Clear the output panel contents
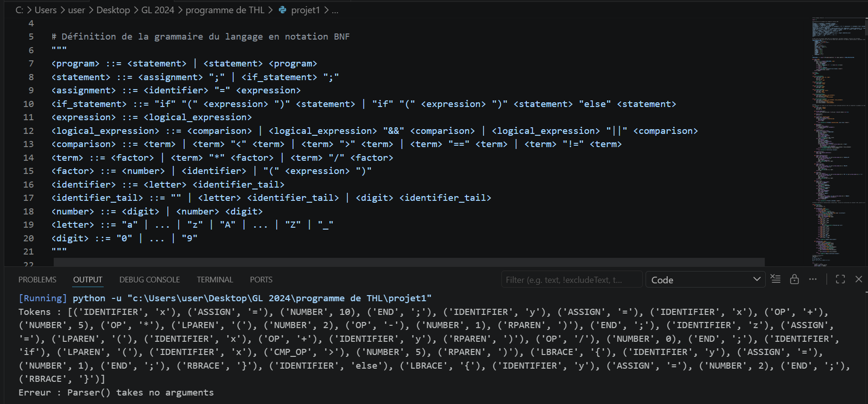The height and width of the screenshot is (404, 868). pos(776,279)
